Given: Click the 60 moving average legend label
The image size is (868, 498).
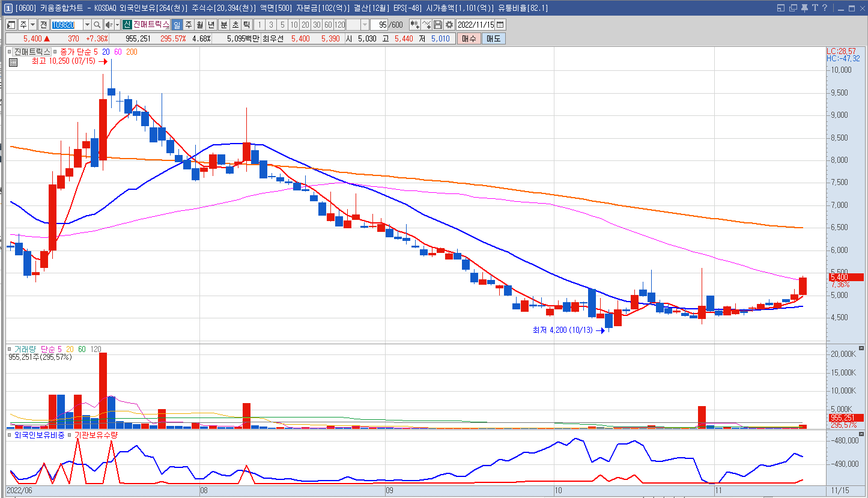Looking at the screenshot, I should pos(118,52).
